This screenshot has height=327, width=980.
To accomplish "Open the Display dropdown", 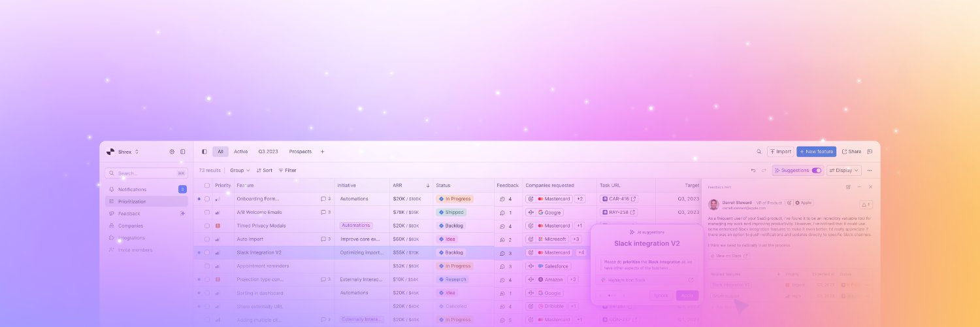I will point(844,170).
